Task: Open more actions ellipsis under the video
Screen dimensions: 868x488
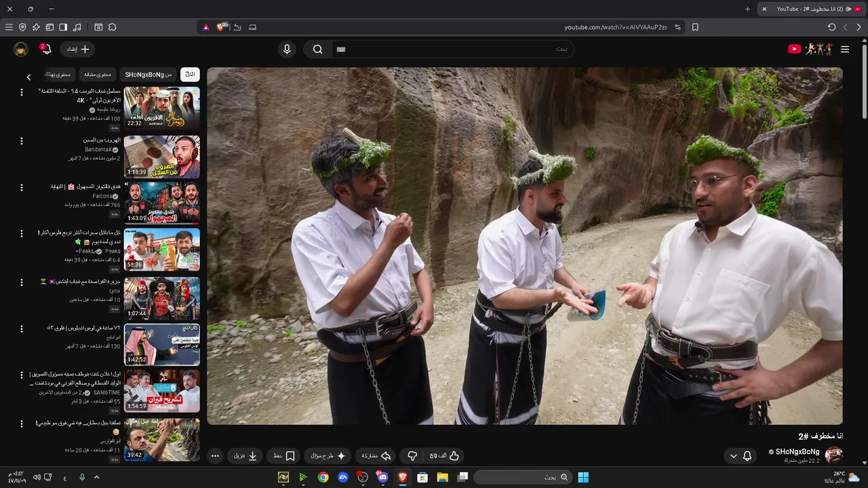Action: coord(216,456)
